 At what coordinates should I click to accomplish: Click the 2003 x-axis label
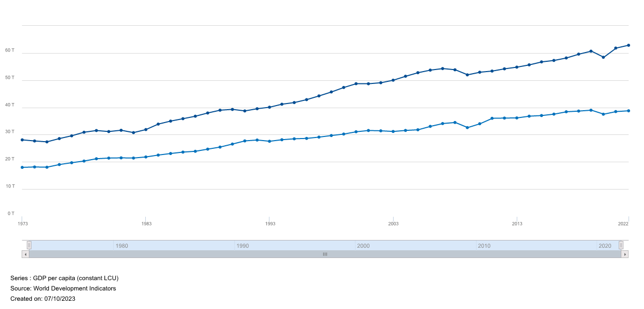(x=394, y=224)
